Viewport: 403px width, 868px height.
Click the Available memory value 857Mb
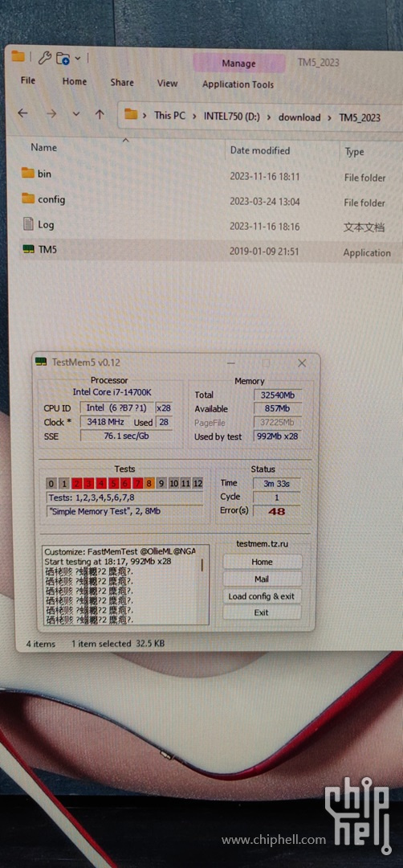(x=278, y=408)
